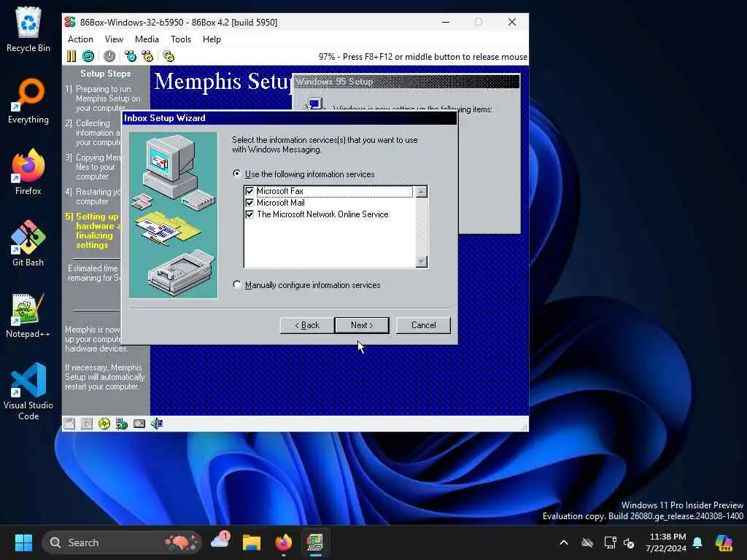747x560 pixels.
Task: Click the network status icon in status bar
Action: [122, 424]
